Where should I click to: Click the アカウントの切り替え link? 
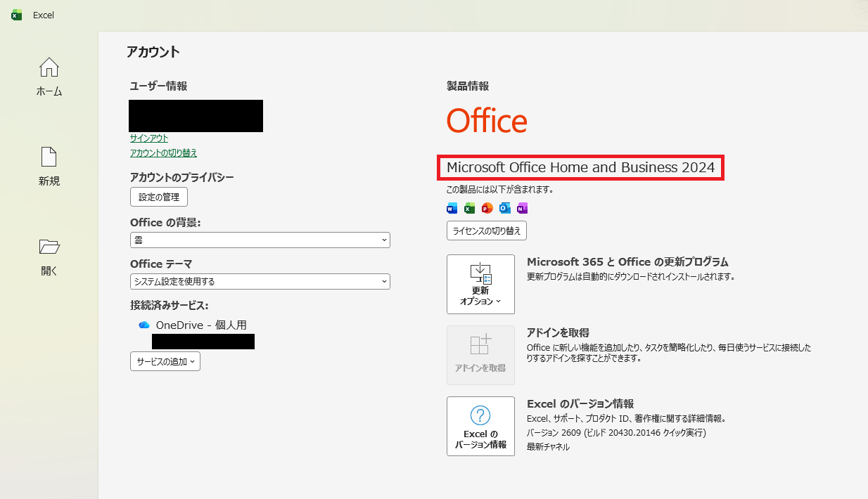[164, 153]
